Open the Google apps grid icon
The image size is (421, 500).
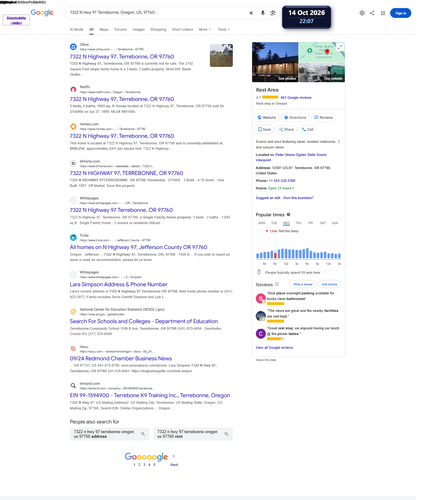point(383,13)
